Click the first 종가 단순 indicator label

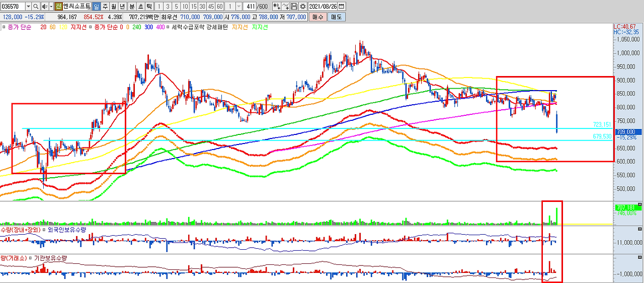pyautogui.click(x=20, y=27)
